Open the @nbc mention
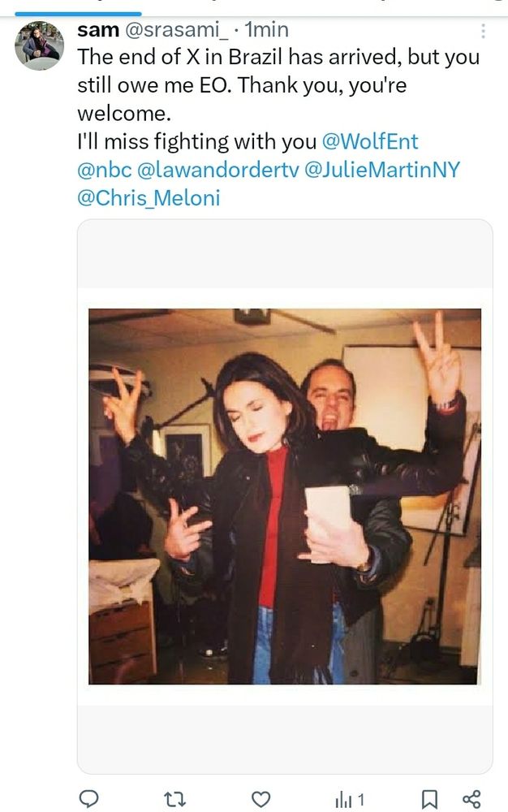The image size is (508, 812). [105, 170]
